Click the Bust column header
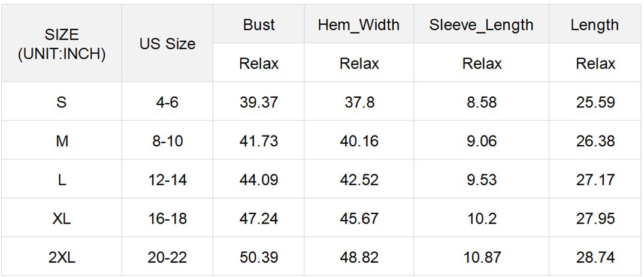Viewport: 644px width, 277px height. [259, 25]
